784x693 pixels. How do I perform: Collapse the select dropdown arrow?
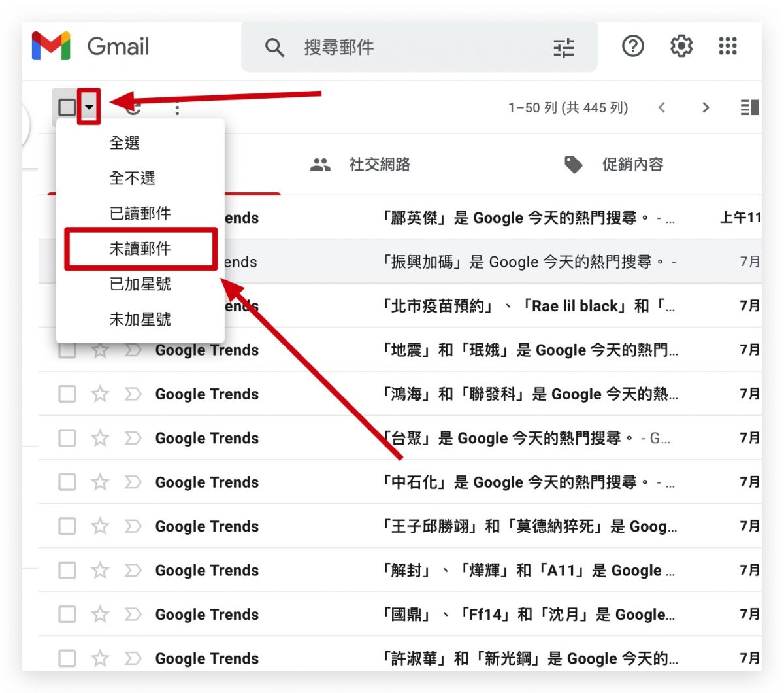(90, 107)
